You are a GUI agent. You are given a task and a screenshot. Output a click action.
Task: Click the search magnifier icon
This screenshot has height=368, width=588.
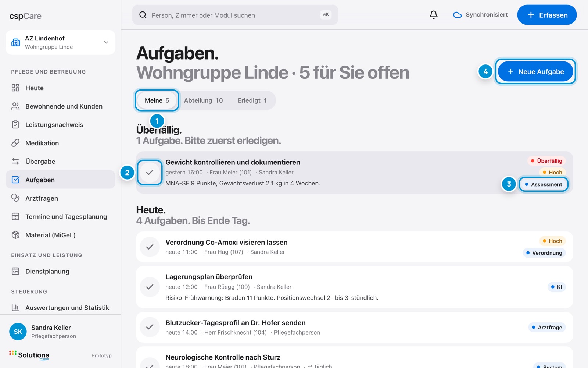(x=143, y=15)
